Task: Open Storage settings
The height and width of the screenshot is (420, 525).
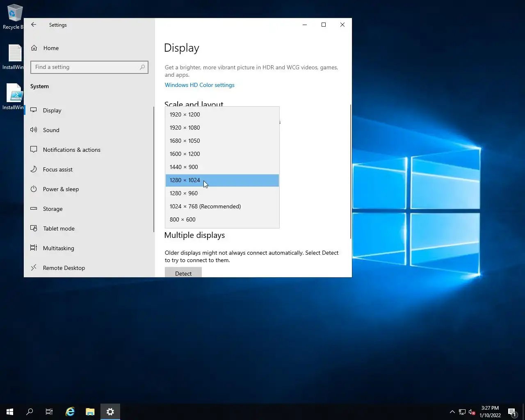Action: (x=89, y=209)
